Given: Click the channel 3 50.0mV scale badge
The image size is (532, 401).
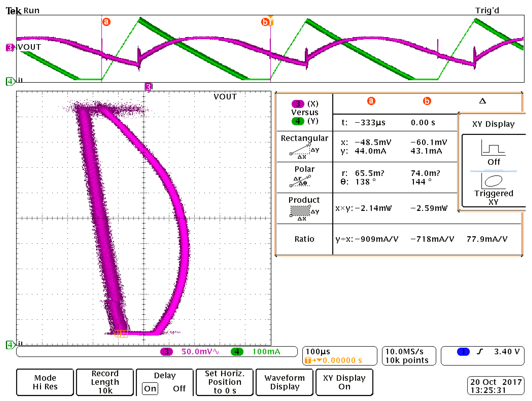Looking at the screenshot, I should 166,352.
